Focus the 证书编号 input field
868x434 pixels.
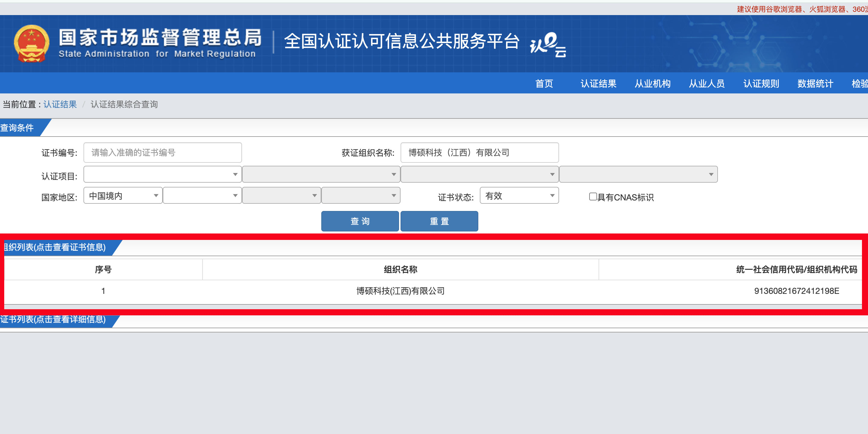162,153
